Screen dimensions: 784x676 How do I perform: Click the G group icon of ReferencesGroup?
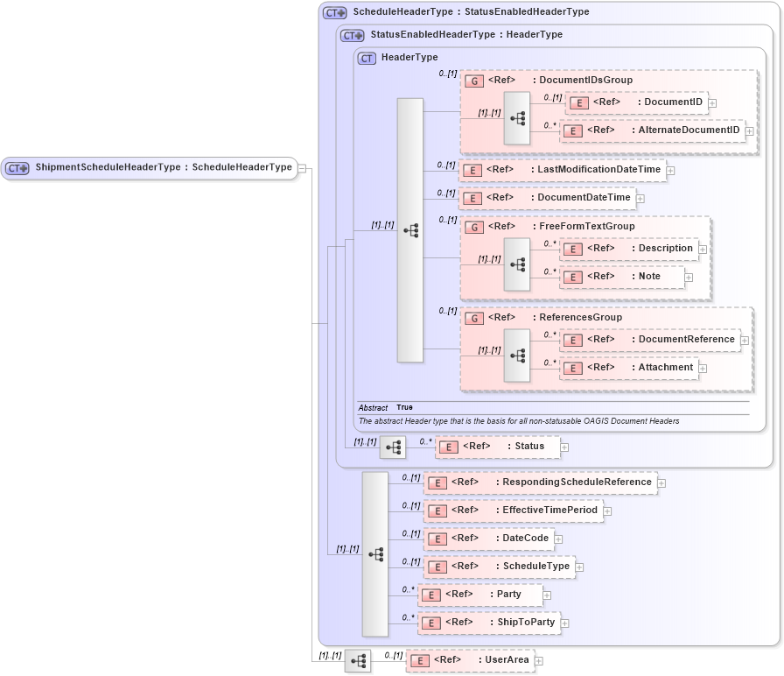click(x=474, y=317)
